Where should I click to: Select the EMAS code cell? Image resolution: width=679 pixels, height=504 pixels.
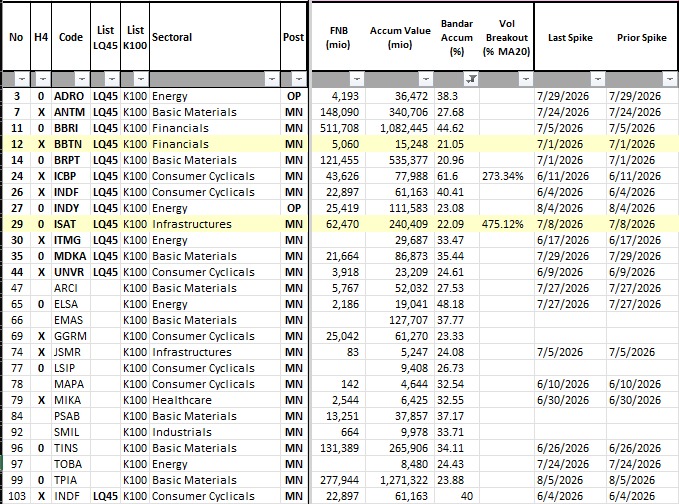tap(71, 320)
